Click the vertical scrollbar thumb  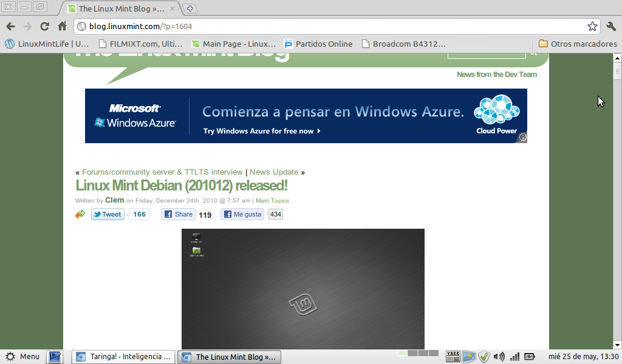pos(617,72)
